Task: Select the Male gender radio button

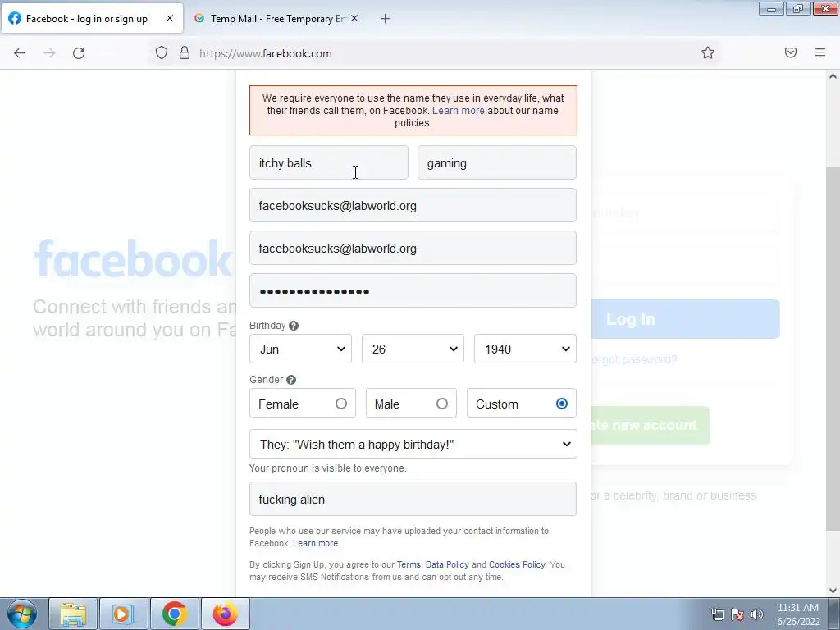Action: coord(442,404)
